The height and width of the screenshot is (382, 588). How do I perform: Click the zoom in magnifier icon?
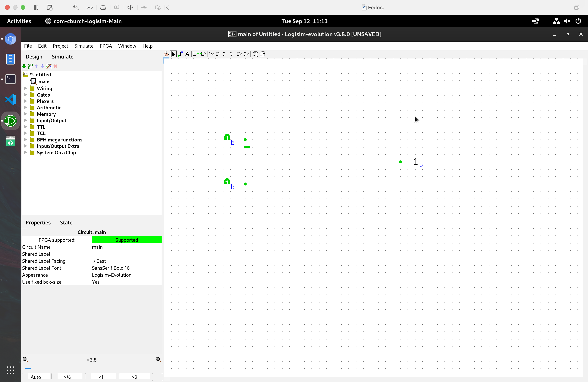[x=158, y=359]
